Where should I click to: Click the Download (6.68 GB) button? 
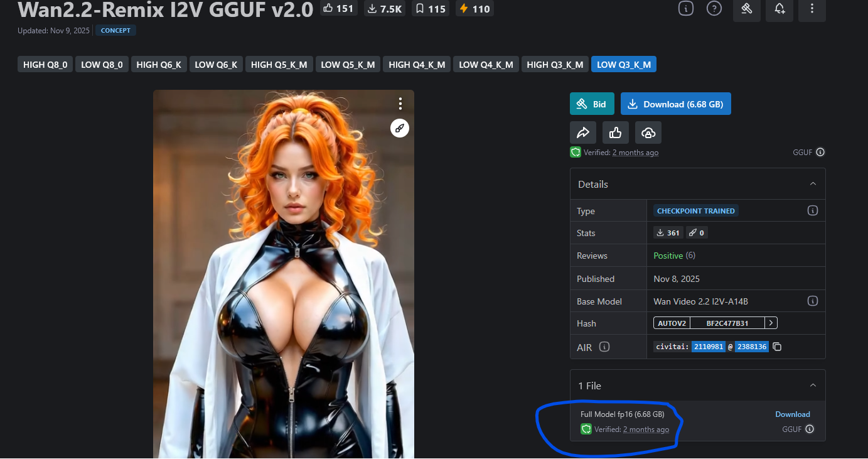click(676, 104)
